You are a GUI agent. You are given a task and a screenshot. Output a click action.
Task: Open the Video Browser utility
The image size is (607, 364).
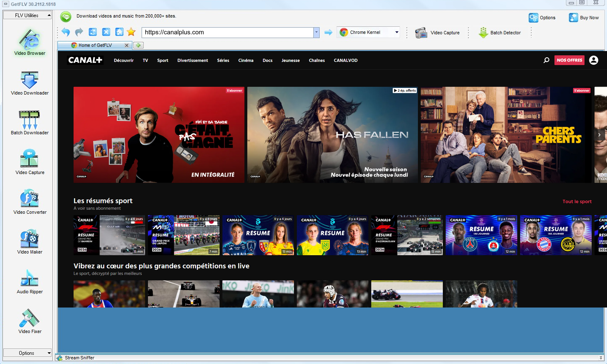pyautogui.click(x=30, y=43)
